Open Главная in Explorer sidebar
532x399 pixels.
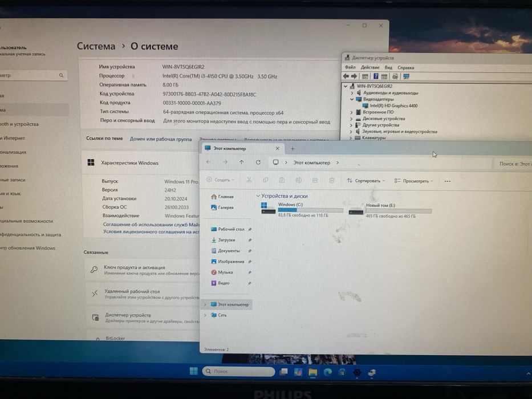pyautogui.click(x=222, y=197)
